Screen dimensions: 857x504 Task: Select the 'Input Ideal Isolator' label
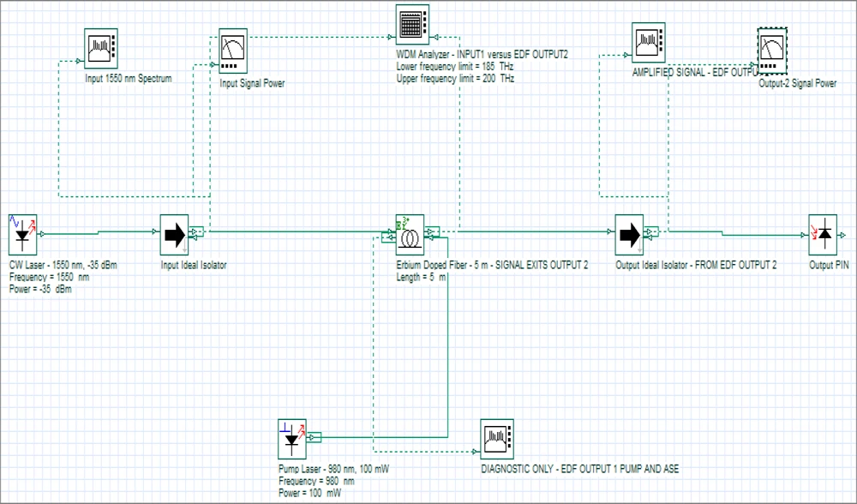click(194, 265)
